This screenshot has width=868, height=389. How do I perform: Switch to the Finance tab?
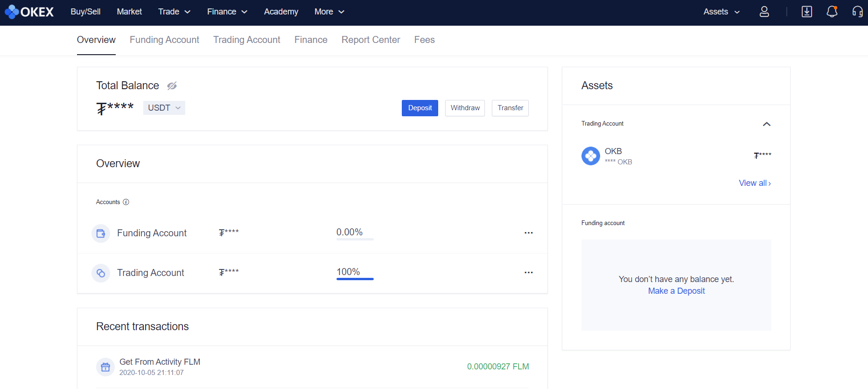(311, 40)
